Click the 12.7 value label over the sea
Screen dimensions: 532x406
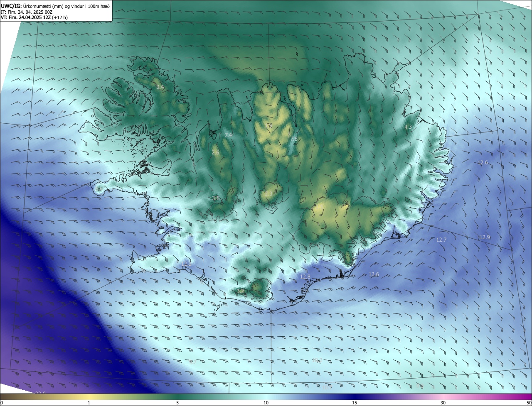441,240
